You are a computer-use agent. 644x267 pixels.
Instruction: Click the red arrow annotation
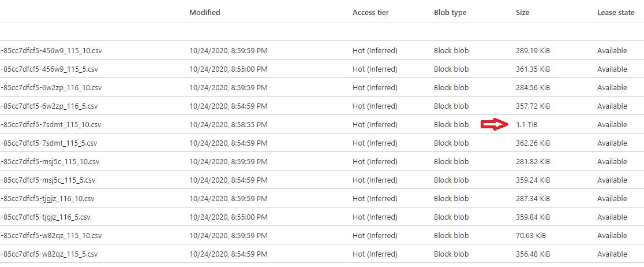point(495,124)
